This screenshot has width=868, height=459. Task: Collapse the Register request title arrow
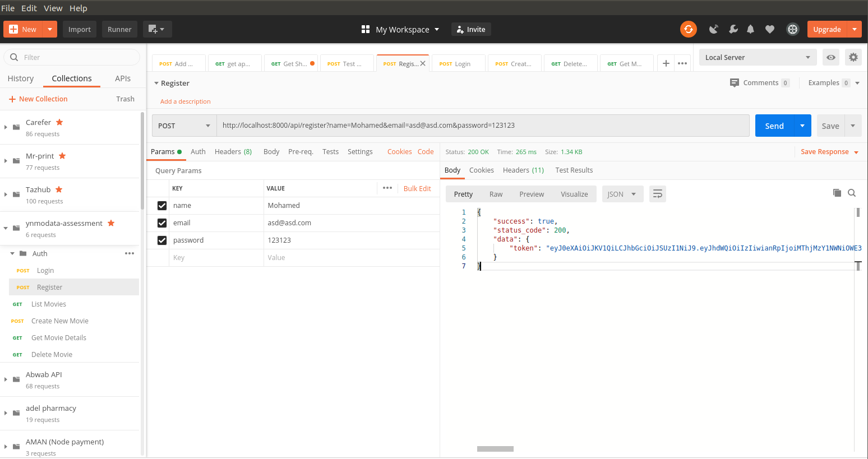[x=156, y=83]
